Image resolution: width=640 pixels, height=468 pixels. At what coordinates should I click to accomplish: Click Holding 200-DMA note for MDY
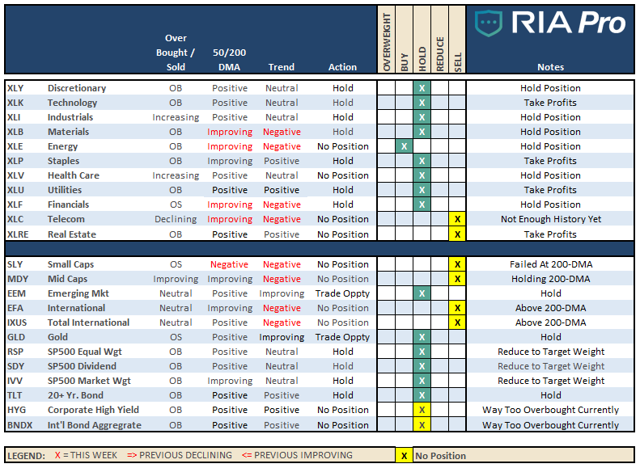tap(551, 279)
